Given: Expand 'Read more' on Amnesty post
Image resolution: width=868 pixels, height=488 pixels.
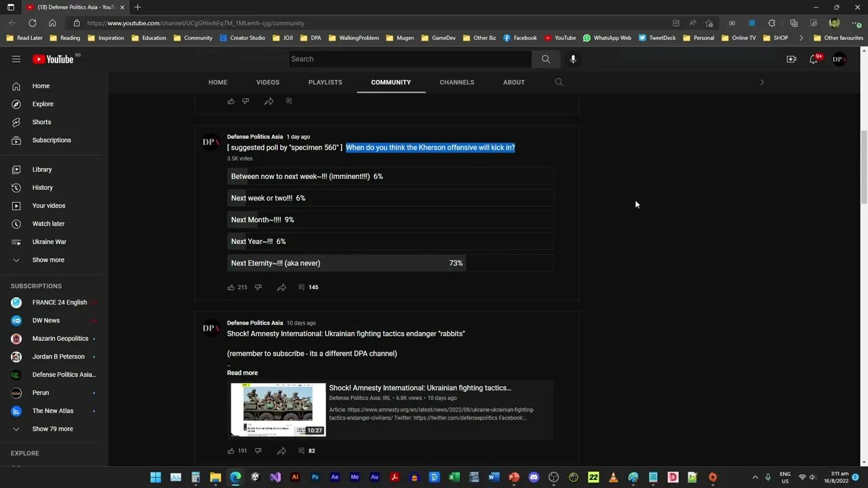Looking at the screenshot, I should [242, 373].
